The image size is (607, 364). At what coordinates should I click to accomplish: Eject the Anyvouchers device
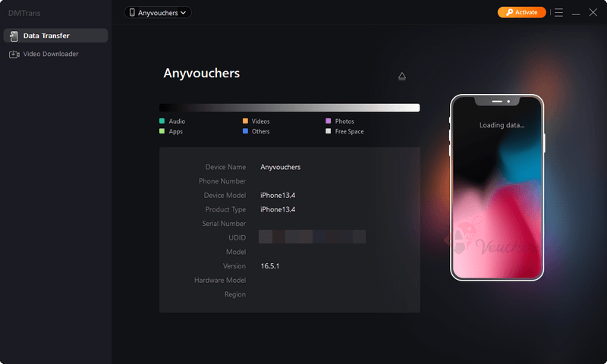[x=402, y=76]
